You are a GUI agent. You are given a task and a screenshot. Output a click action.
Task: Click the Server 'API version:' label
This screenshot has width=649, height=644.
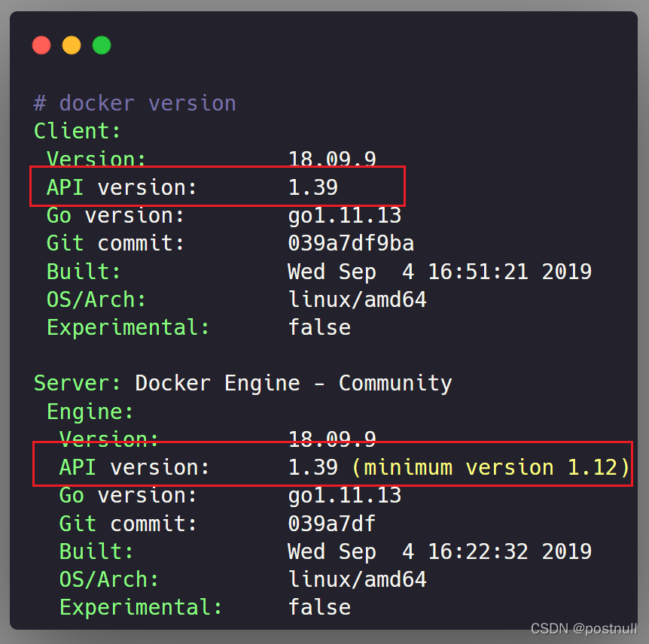click(134, 467)
